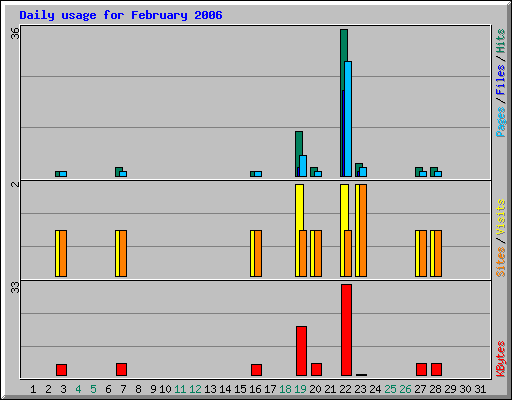Select the orange Sites bar on day 7
The height and width of the screenshot is (400, 512).
(123, 253)
